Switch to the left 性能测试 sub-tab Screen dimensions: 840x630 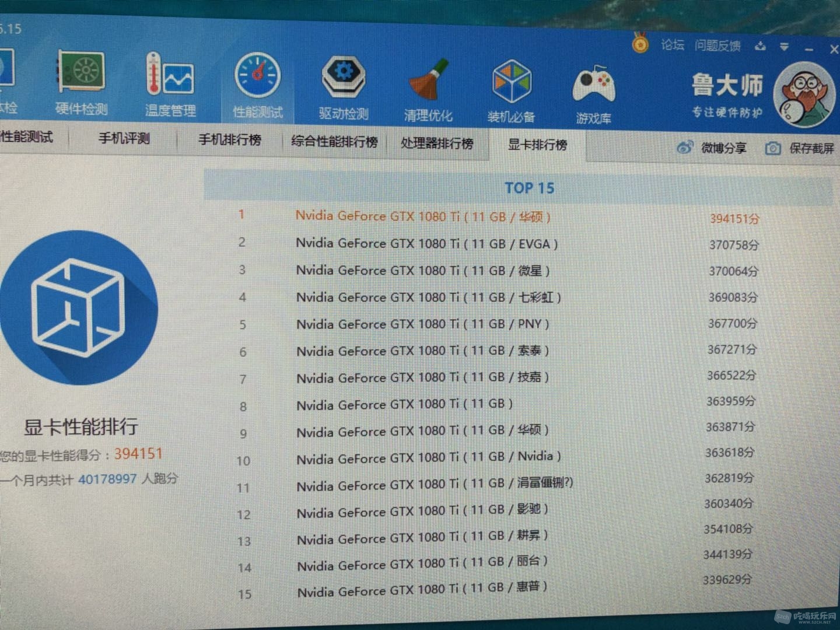[26, 137]
